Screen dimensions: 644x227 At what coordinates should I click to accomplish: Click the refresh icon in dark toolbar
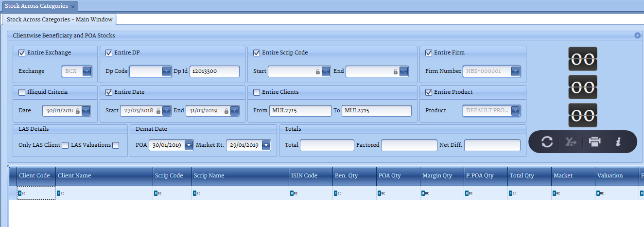tap(547, 142)
